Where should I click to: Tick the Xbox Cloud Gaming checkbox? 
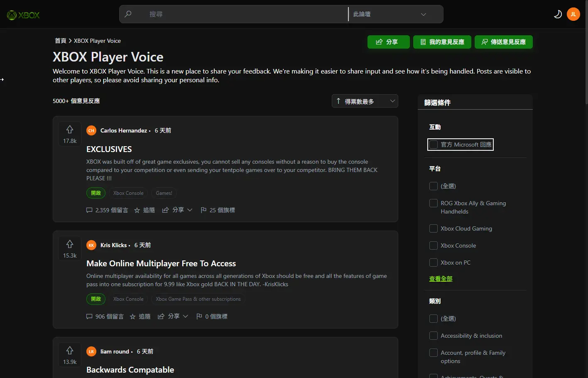click(x=434, y=228)
